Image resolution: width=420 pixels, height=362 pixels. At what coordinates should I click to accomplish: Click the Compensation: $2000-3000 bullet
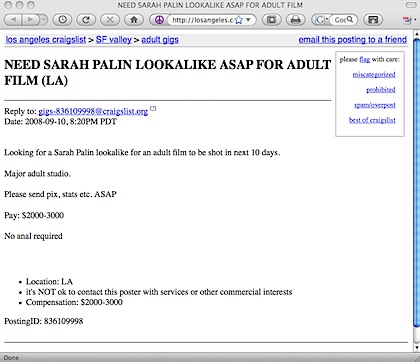click(74, 302)
